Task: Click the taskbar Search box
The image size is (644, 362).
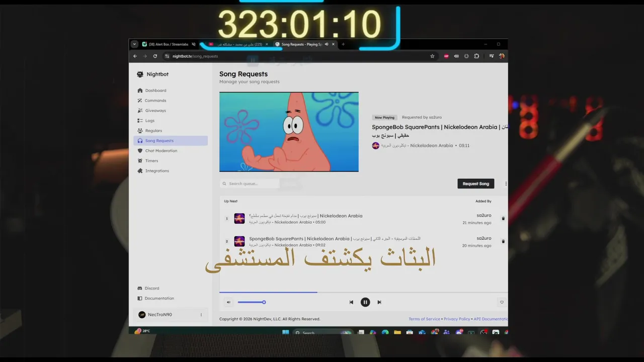Action: pyautogui.click(x=322, y=333)
